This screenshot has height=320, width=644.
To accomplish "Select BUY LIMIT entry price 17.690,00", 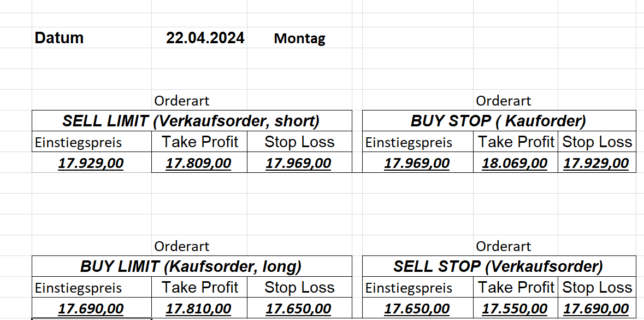I will (91, 309).
